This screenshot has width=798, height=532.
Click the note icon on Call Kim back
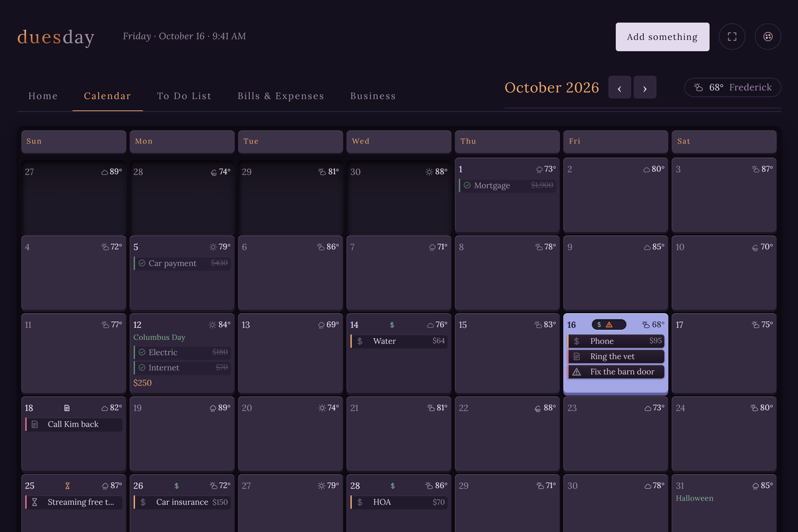click(x=35, y=424)
